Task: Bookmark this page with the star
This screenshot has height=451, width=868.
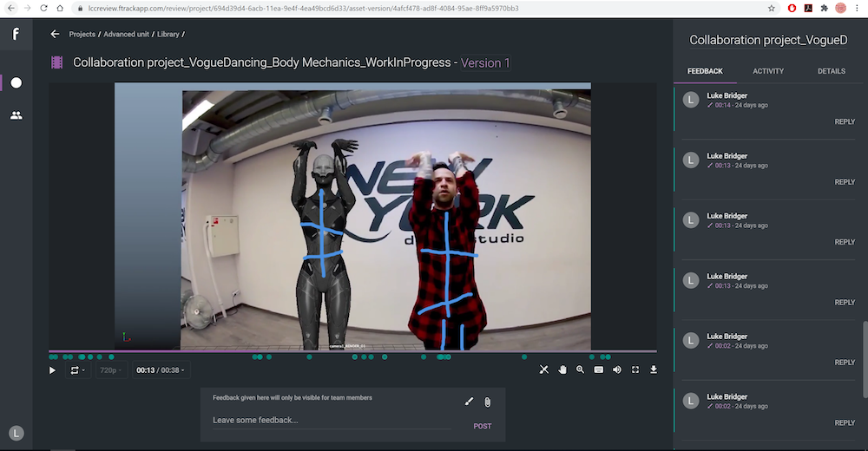Action: (771, 9)
